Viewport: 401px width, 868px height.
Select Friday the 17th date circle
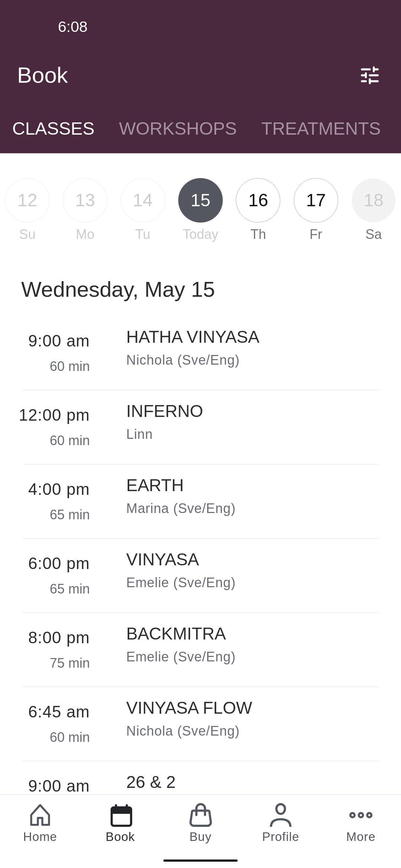(x=316, y=200)
